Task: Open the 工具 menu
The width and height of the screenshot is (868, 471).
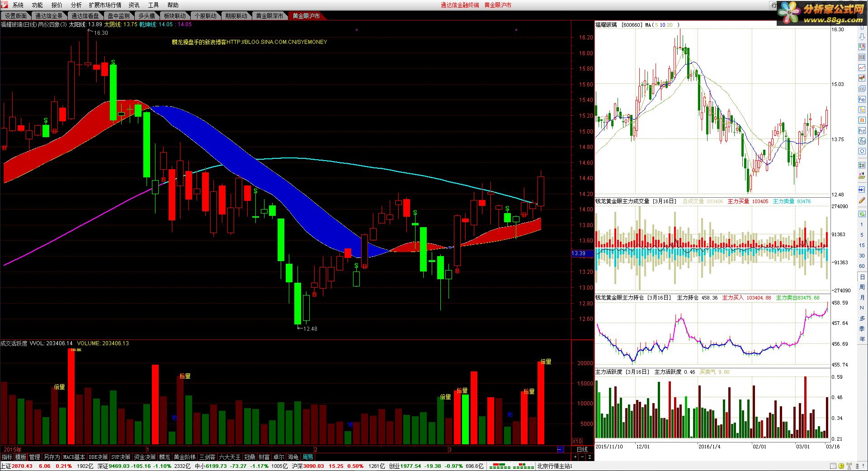Action: pos(154,5)
